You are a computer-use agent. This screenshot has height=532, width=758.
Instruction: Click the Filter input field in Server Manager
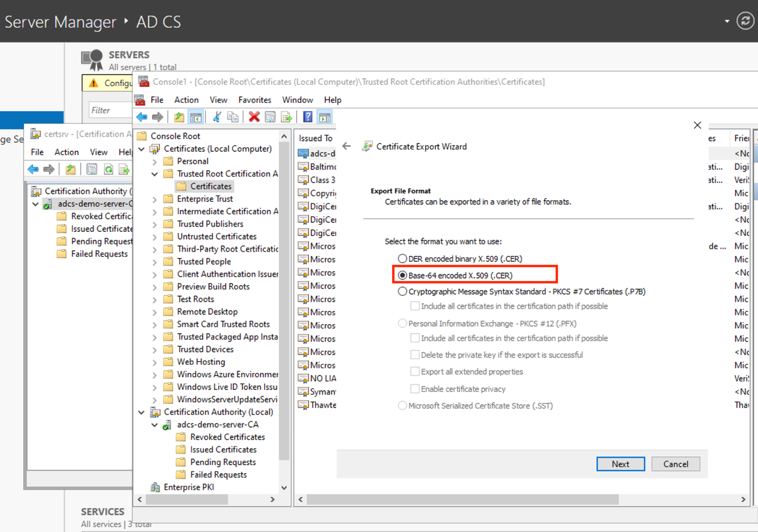[x=111, y=110]
